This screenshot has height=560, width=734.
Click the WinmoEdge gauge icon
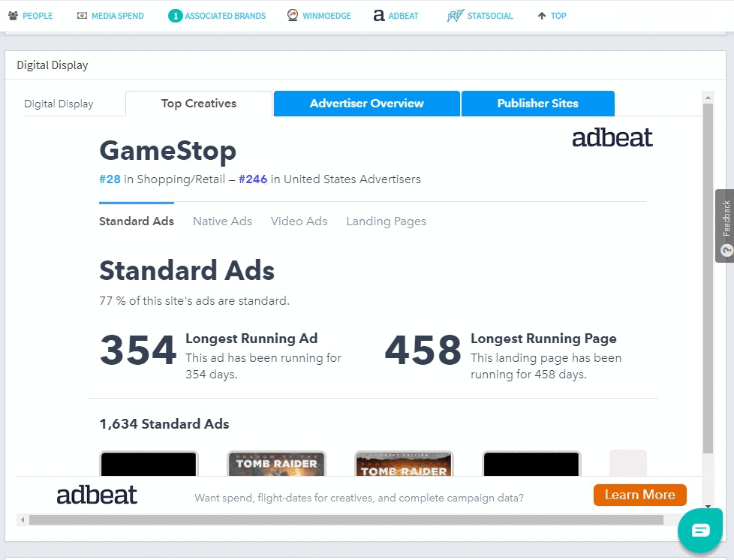pos(293,15)
